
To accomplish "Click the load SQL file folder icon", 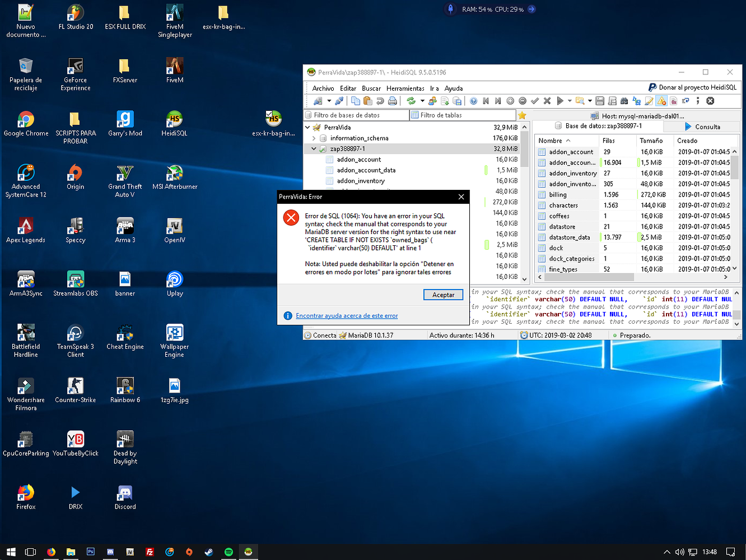I will [580, 101].
